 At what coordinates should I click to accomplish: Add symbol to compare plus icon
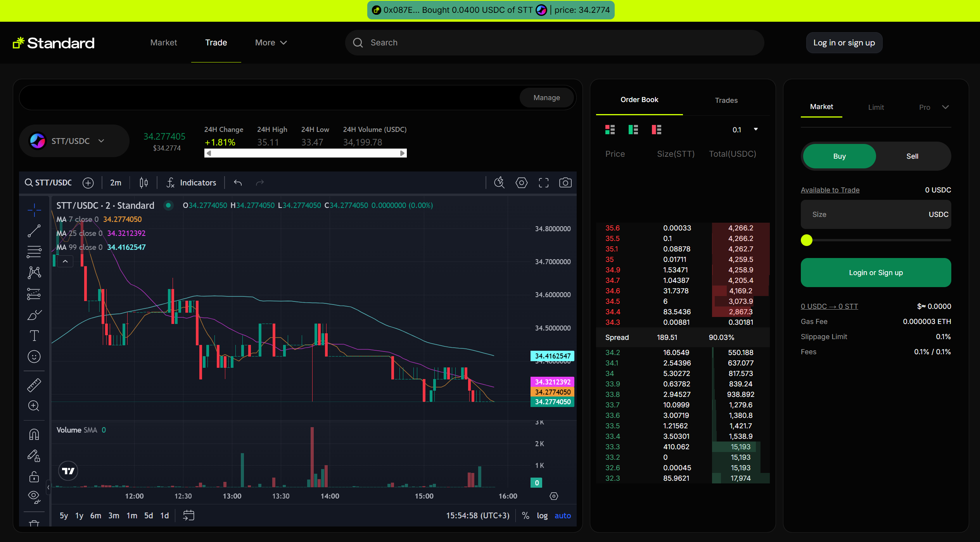click(x=88, y=183)
